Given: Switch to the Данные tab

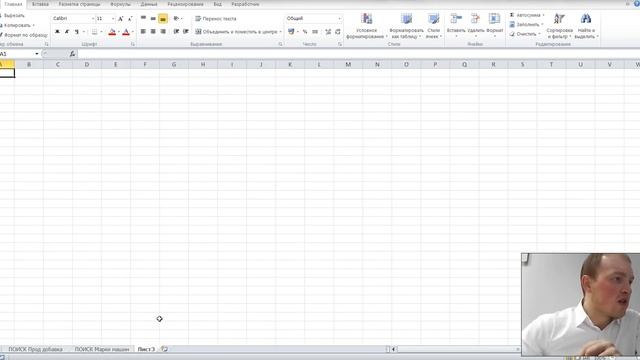Looking at the screenshot, I should (149, 4).
